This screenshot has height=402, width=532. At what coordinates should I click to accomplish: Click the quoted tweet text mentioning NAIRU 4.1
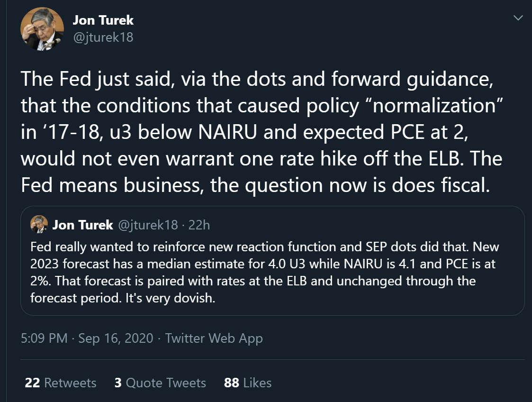tap(265, 272)
